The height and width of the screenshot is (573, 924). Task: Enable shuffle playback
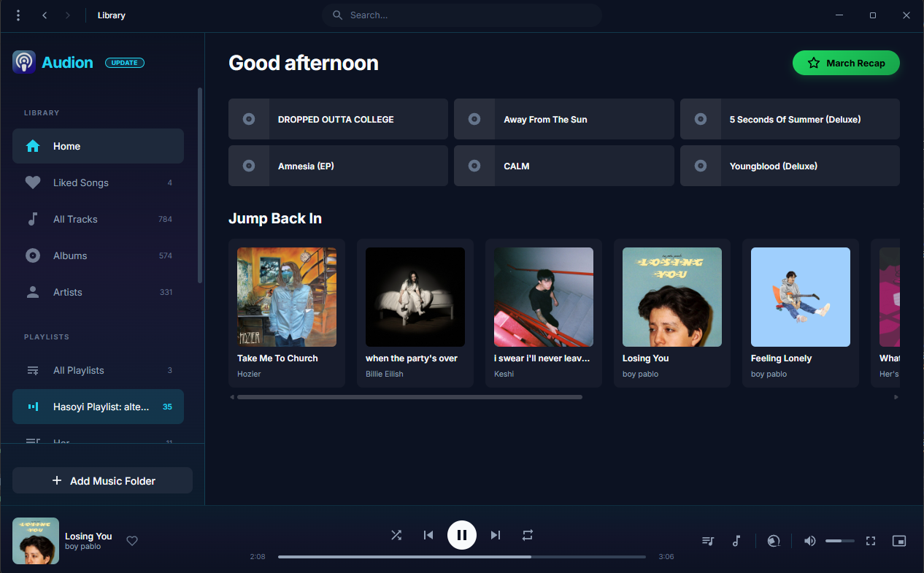coord(396,535)
